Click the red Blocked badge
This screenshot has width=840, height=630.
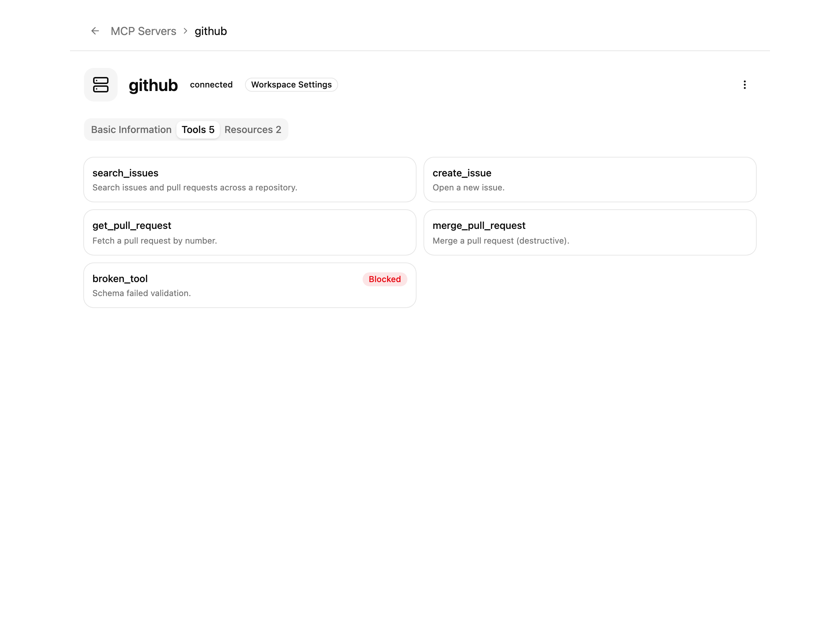[385, 279]
